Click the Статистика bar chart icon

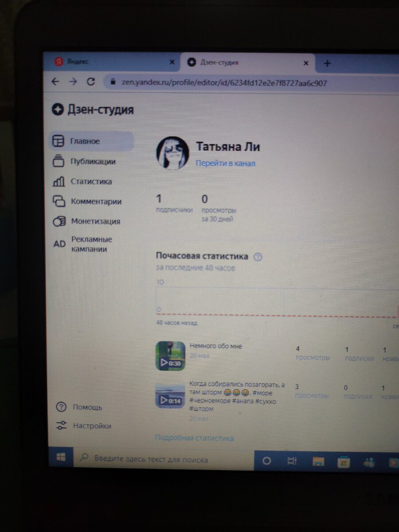tap(59, 181)
